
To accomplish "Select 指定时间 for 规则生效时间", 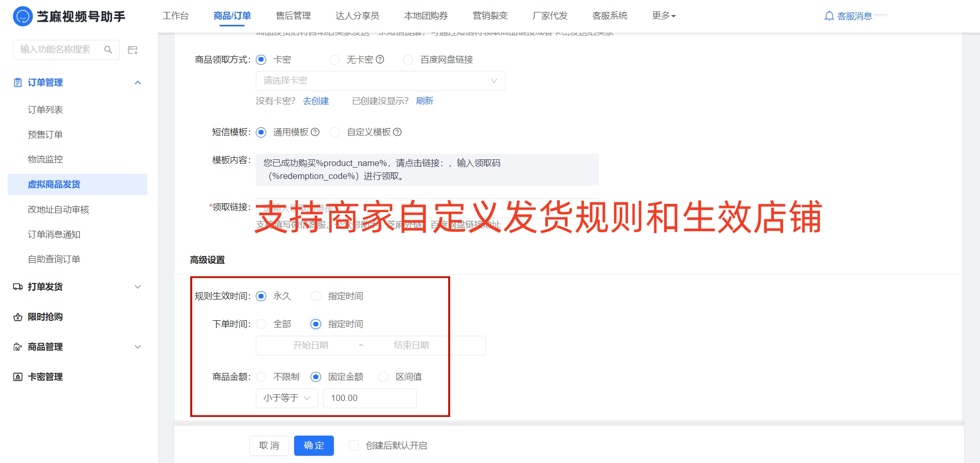I will (x=316, y=296).
